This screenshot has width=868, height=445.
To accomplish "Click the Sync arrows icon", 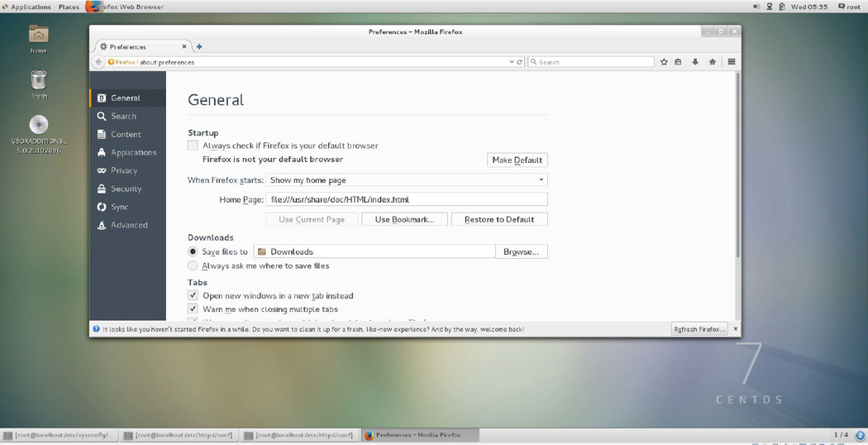I will pyautogui.click(x=102, y=208).
